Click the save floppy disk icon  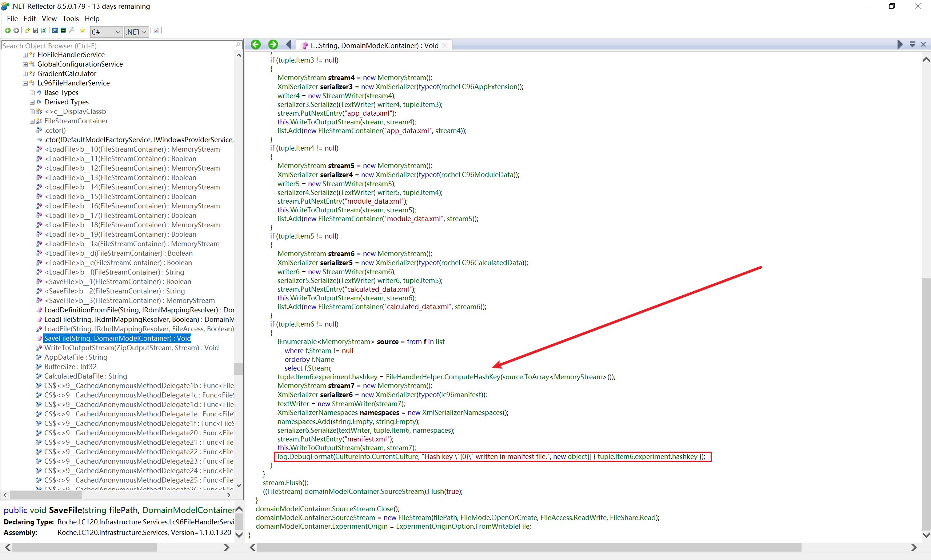[x=36, y=31]
